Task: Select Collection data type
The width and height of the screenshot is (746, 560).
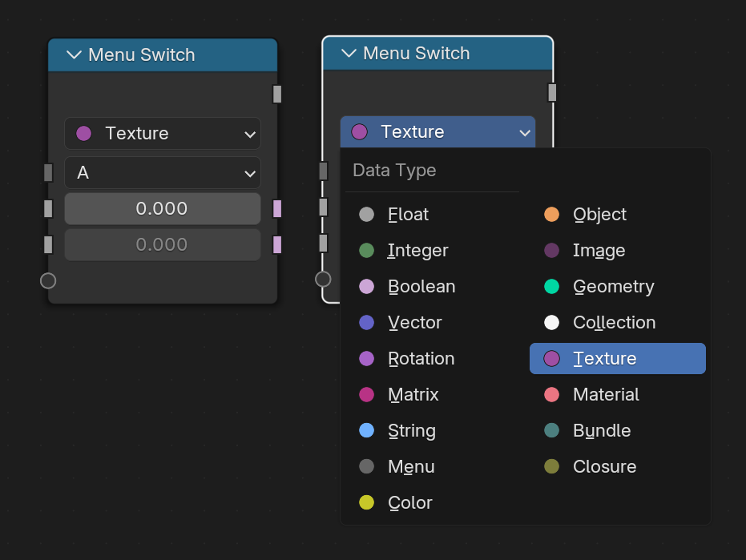Action: pyautogui.click(x=618, y=323)
